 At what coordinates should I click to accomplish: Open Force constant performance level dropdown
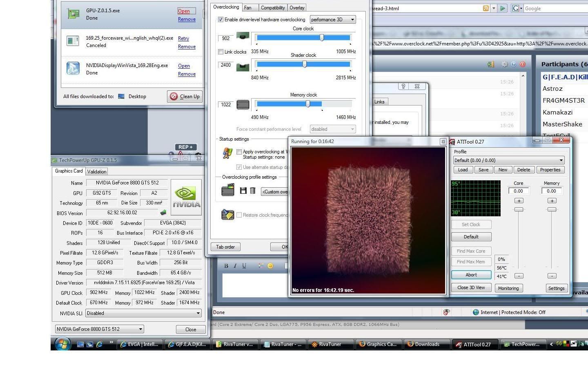pos(333,129)
